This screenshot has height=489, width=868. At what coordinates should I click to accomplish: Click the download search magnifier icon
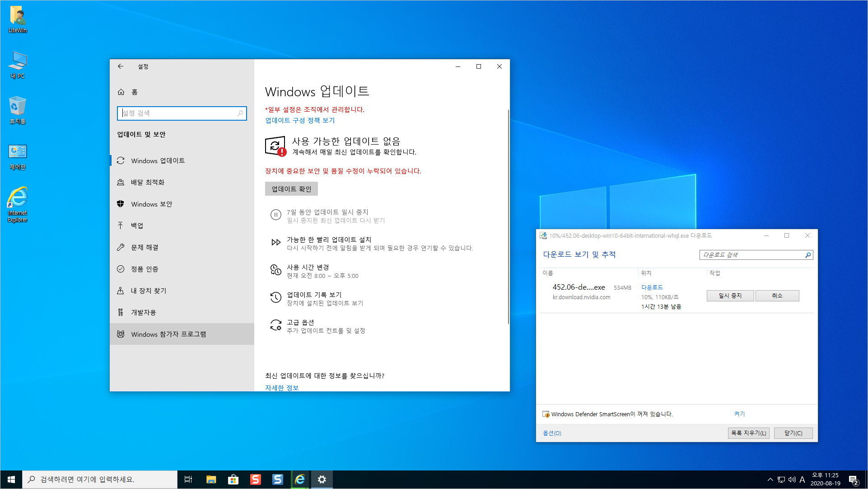[x=808, y=255]
